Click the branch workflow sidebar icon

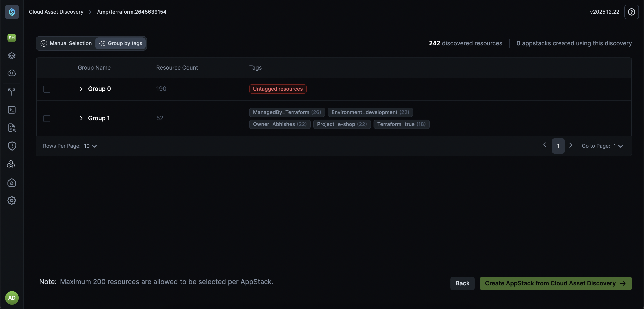pos(12,92)
